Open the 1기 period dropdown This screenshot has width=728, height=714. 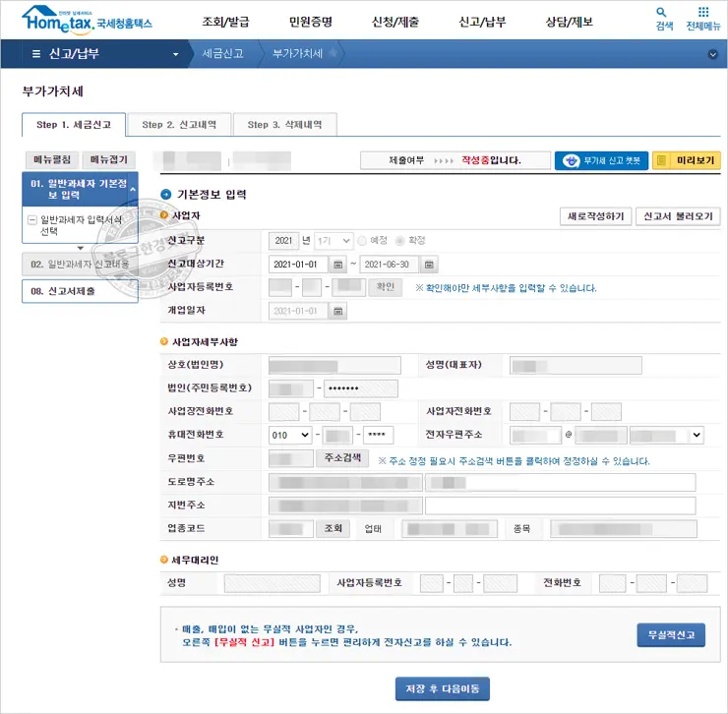click(x=334, y=241)
